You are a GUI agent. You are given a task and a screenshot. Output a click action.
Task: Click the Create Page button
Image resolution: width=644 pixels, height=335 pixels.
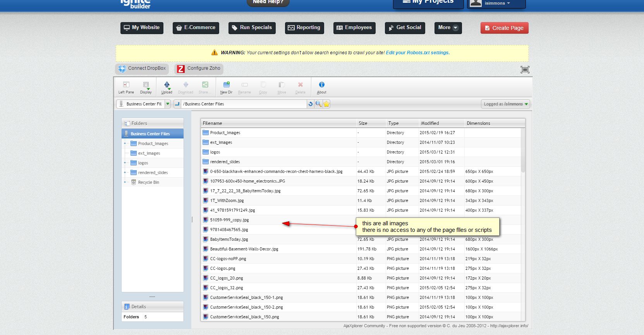click(x=504, y=28)
